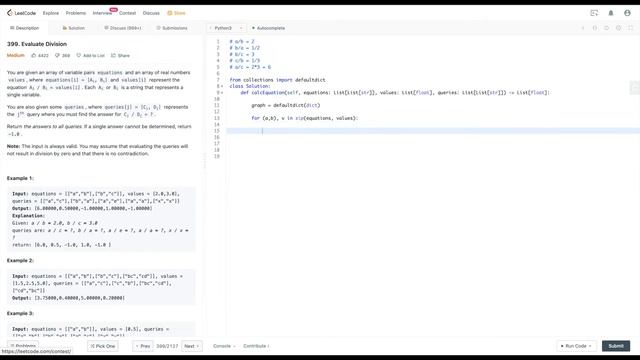This screenshot has width=640, height=360.
Task: Click the 'for (a,b), v in zip' code line
Action: [304, 118]
